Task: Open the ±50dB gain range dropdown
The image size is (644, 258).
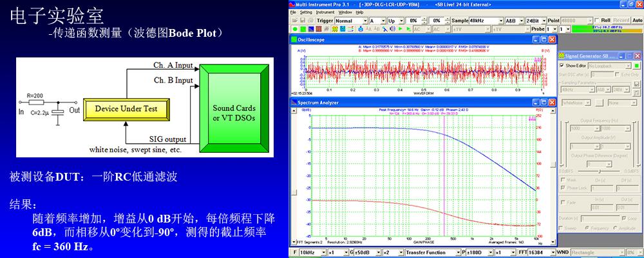Action: pos(367,252)
